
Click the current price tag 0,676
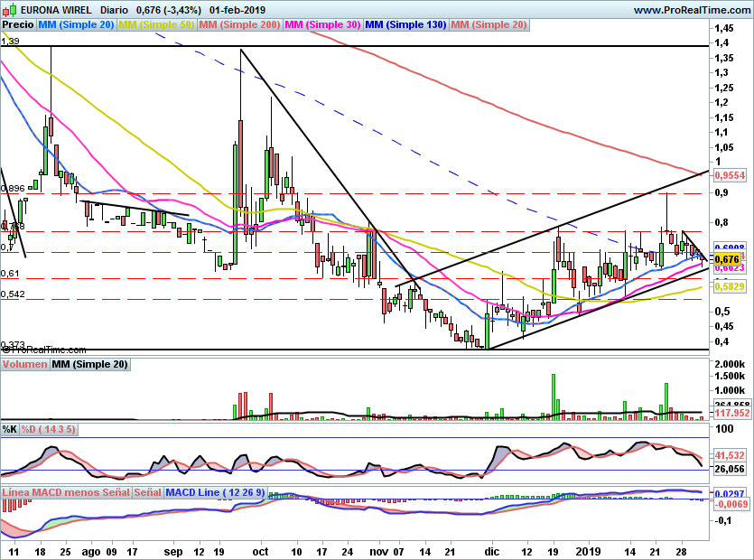point(727,259)
